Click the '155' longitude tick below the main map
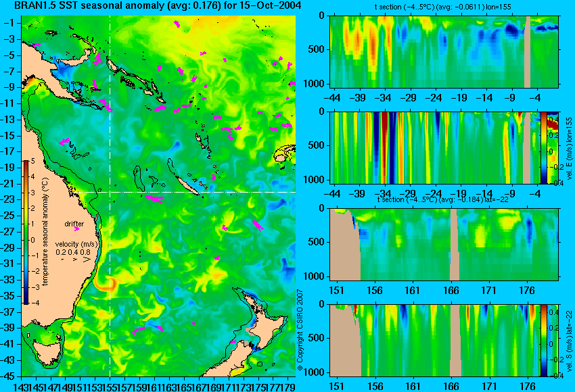The image size is (575, 392). [x=110, y=386]
